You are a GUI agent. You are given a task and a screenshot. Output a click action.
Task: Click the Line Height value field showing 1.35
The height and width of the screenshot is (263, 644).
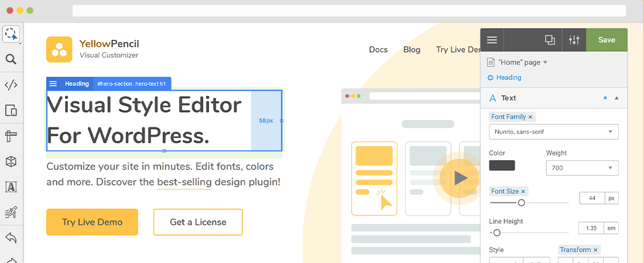591,228
